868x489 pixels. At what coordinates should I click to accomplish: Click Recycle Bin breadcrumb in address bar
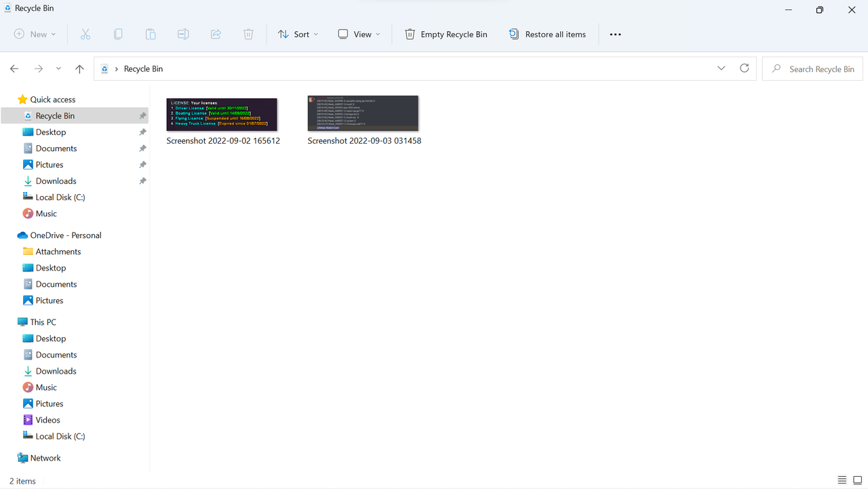point(143,69)
